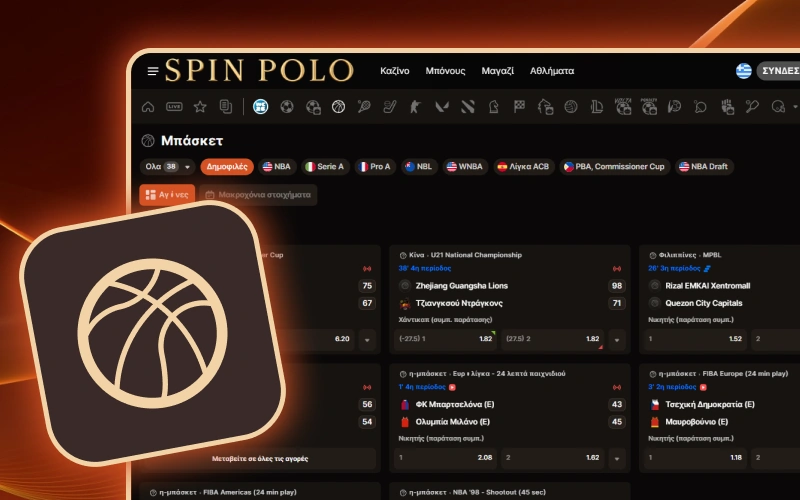Open Αθλήματα in top navigation
Screen dimensions: 800x500
coord(552,71)
